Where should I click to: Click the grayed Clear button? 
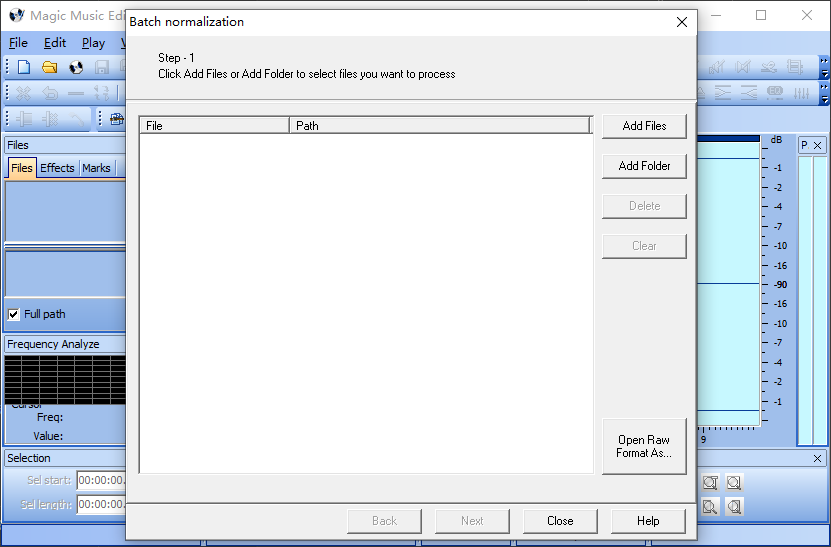tap(644, 246)
